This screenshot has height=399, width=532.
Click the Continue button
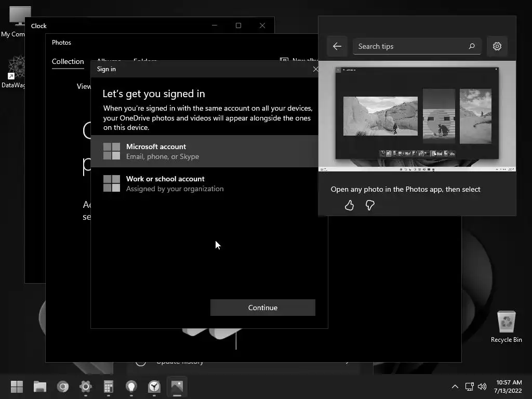[262, 308]
